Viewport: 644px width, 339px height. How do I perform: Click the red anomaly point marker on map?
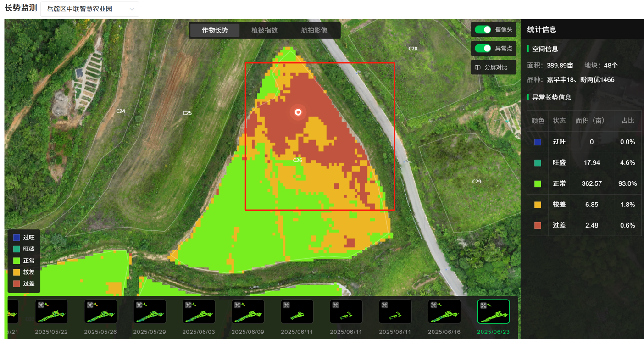point(298,112)
